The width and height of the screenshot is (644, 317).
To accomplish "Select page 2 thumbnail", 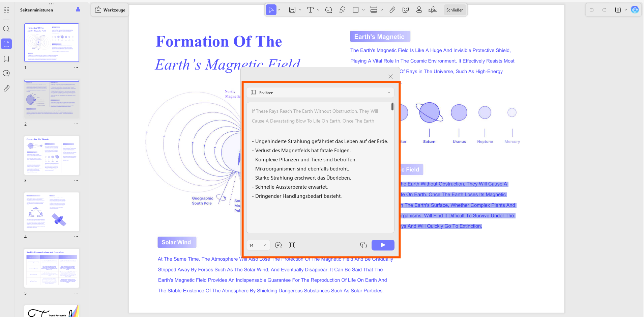I will click(52, 99).
